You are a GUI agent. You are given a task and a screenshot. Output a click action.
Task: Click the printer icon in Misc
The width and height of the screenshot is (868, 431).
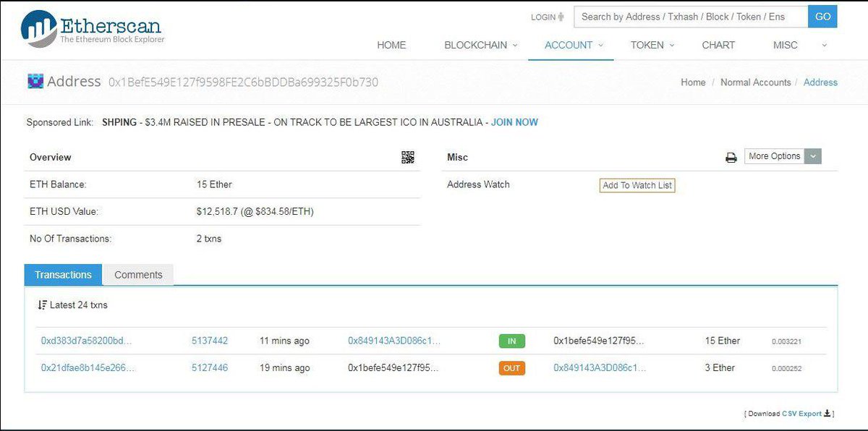[731, 157]
